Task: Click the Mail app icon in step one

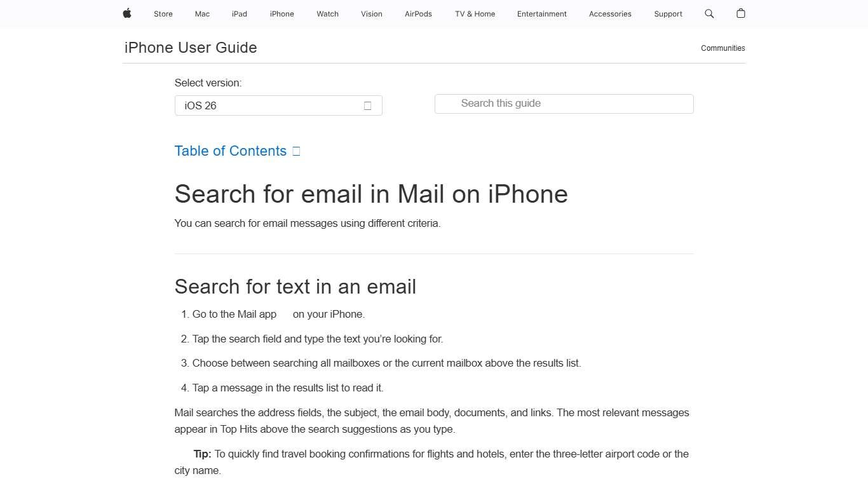Action: pos(284,313)
